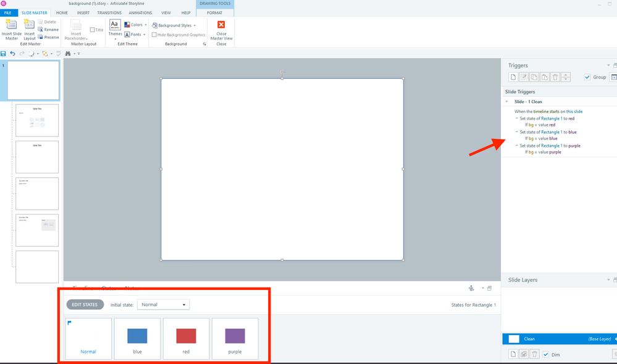Screen dimensions: 617x364
Task: Select the blank last layout thumbnail
Action: (x=37, y=267)
